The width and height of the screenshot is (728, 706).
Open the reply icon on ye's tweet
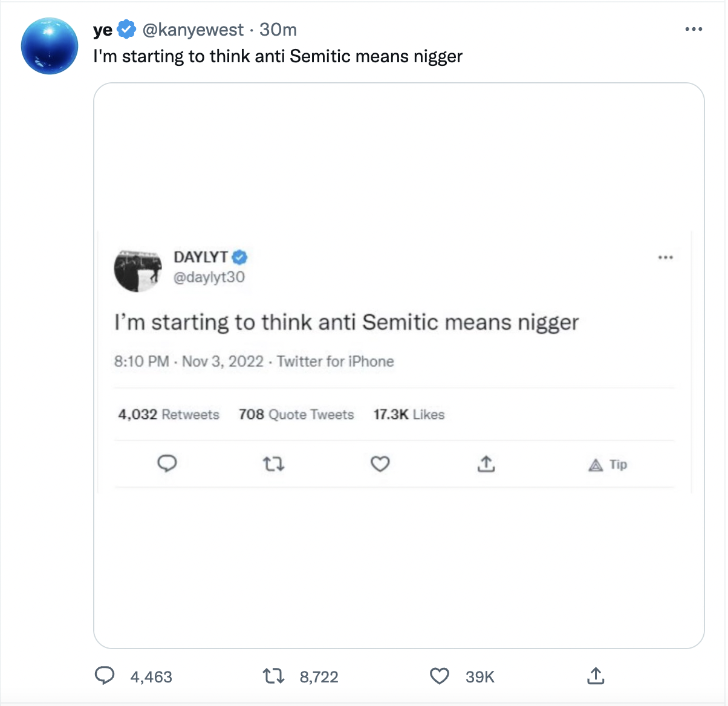pos(104,676)
